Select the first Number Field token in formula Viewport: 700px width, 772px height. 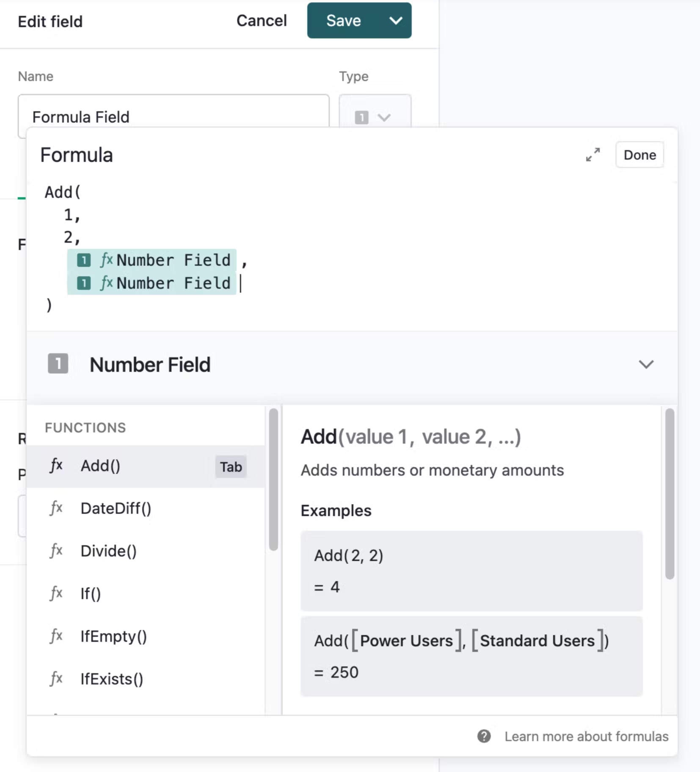click(x=152, y=260)
